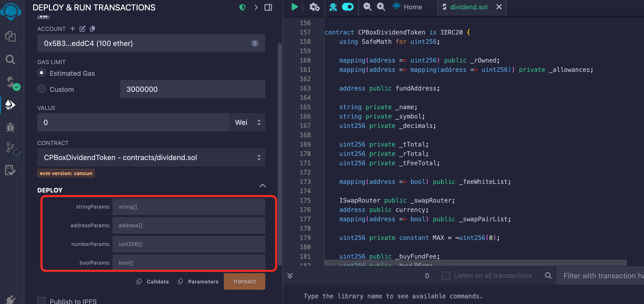Zoom out the editor font
The image size is (644, 304).
pos(367,7)
